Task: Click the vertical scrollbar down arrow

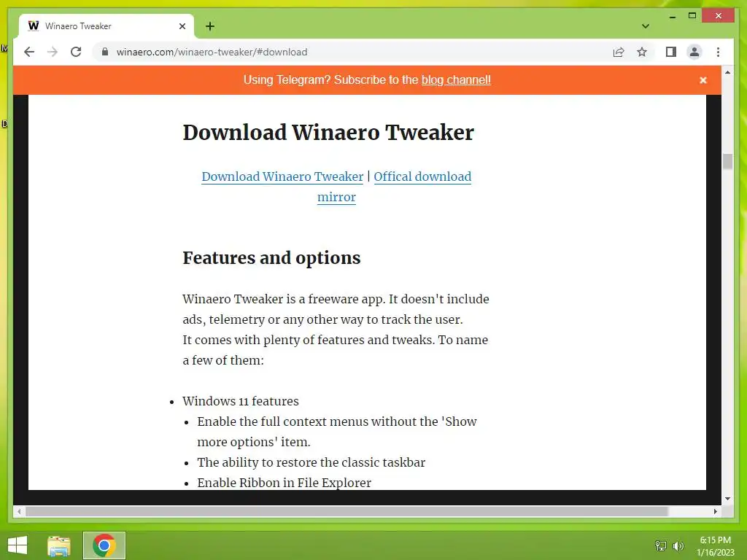Action: point(727,499)
